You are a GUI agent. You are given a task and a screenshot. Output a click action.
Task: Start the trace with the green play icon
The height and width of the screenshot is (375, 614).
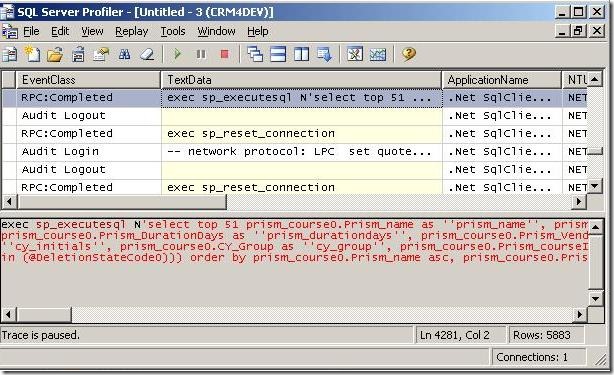click(x=177, y=54)
